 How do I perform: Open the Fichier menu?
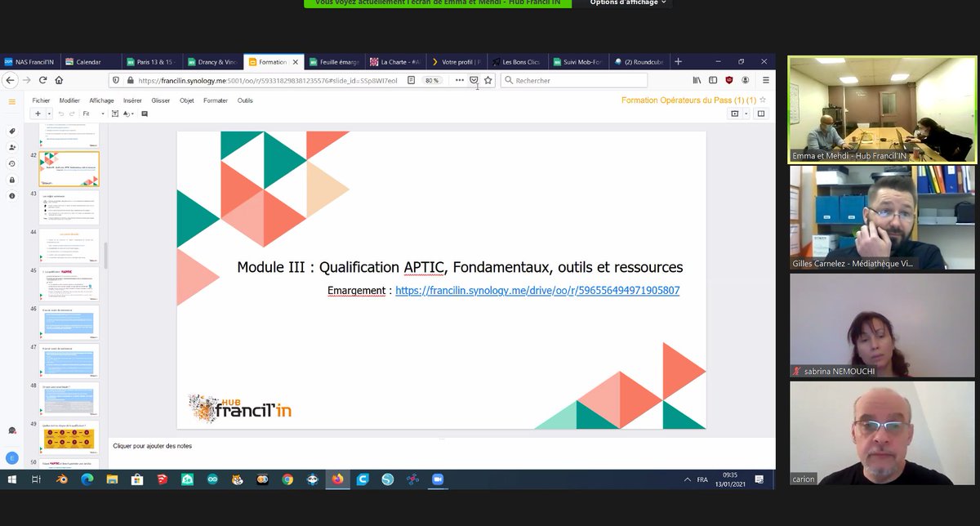[41, 100]
